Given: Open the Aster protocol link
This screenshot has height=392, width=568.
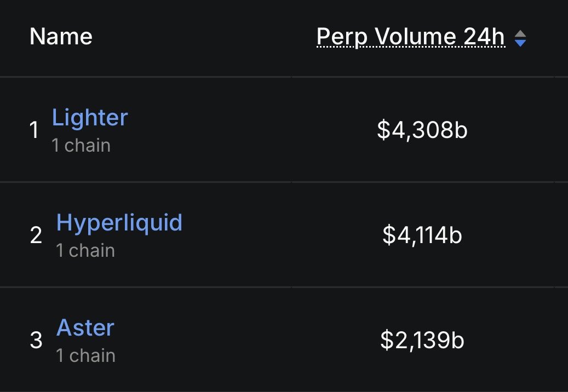Looking at the screenshot, I should 85,328.
